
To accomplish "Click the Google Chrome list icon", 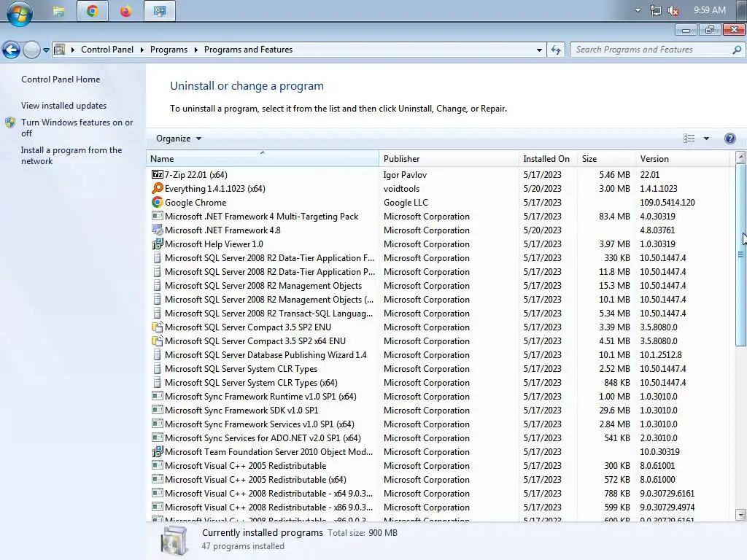I will 158,203.
